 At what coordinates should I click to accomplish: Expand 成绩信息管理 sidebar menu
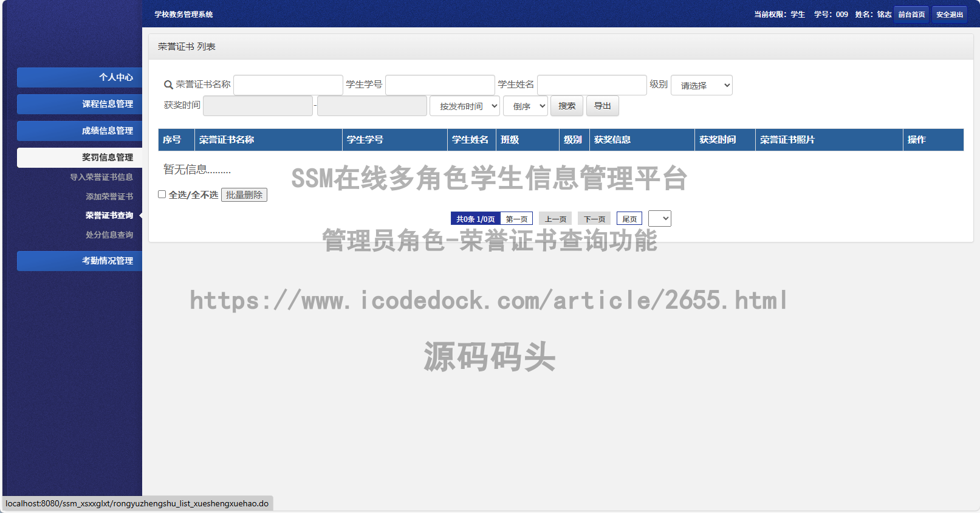click(80, 131)
